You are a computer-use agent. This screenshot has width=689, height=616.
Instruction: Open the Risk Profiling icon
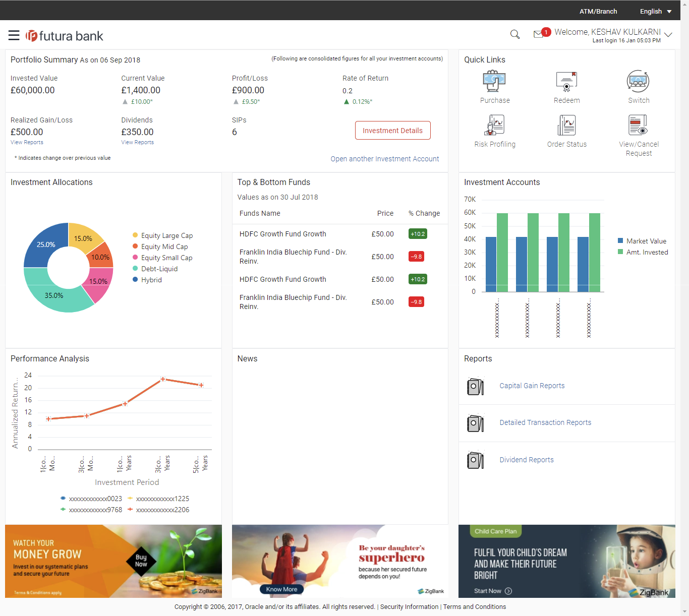point(494,125)
